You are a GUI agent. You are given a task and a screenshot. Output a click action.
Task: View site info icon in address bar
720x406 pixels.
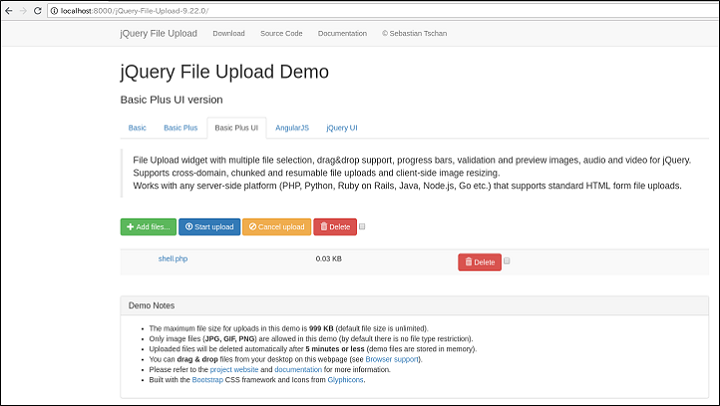click(x=54, y=11)
